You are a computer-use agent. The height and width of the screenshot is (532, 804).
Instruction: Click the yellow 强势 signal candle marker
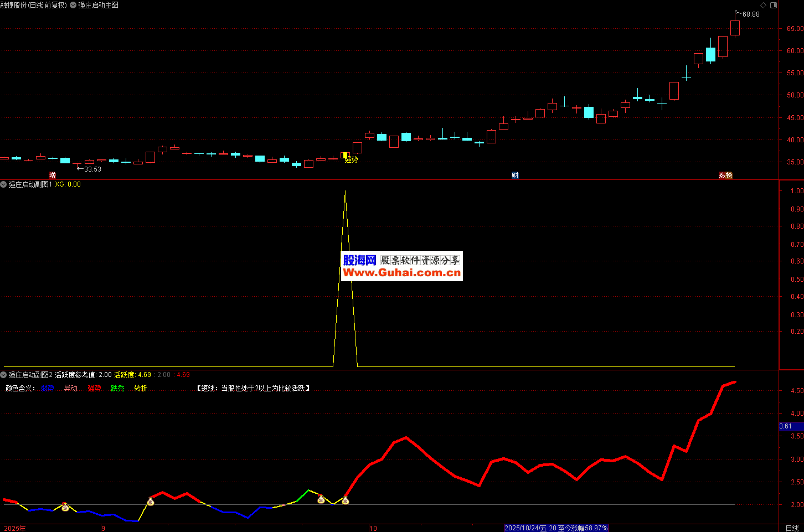(346, 156)
